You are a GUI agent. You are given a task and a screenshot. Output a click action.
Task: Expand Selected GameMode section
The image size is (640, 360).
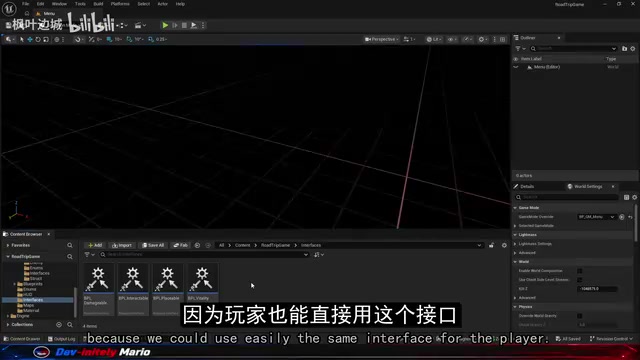pyautogui.click(x=516, y=226)
